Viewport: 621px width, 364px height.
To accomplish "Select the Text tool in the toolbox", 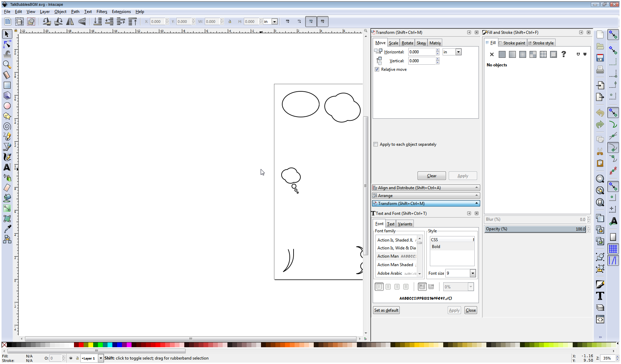I will (7, 167).
